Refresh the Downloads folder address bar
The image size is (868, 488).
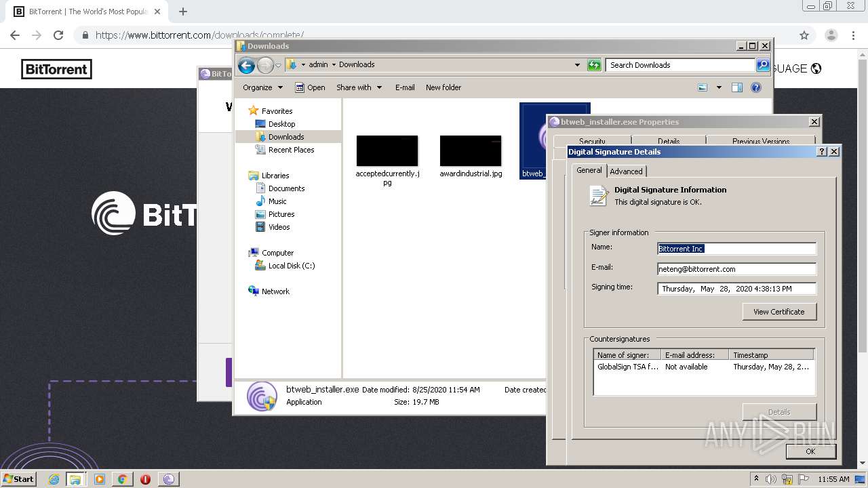pyautogui.click(x=594, y=65)
